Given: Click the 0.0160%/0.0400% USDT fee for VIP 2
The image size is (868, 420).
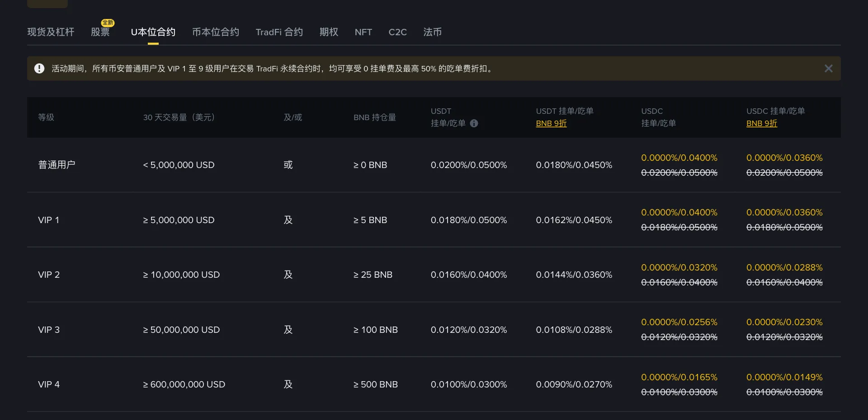Looking at the screenshot, I should point(469,275).
